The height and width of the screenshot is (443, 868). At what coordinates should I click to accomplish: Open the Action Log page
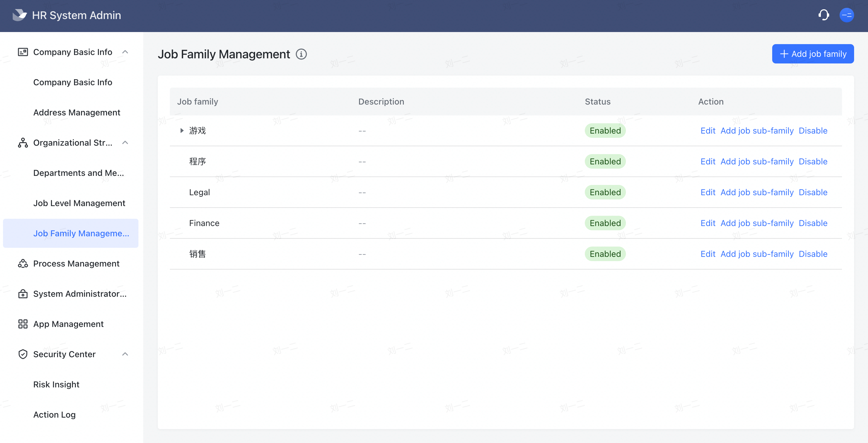click(x=54, y=414)
